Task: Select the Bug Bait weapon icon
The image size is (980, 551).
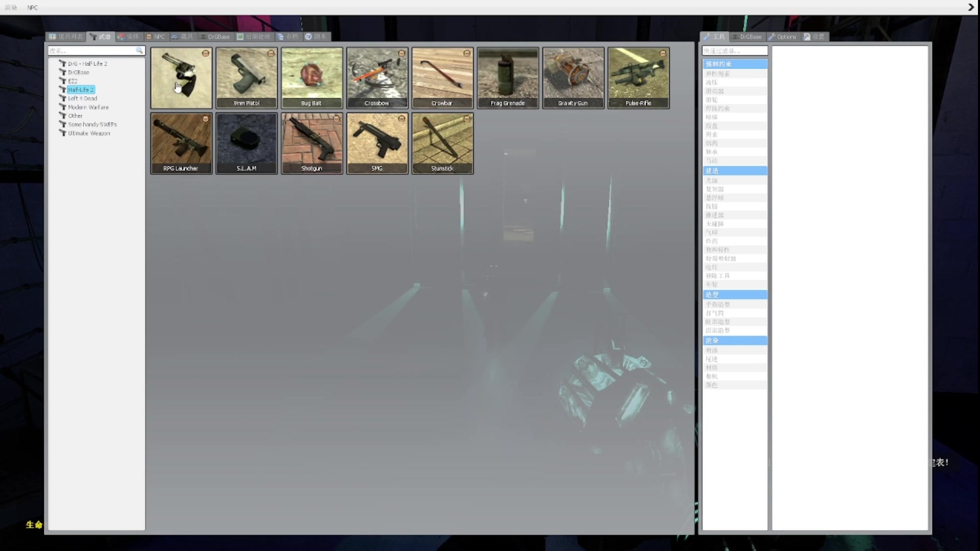Action: [312, 78]
